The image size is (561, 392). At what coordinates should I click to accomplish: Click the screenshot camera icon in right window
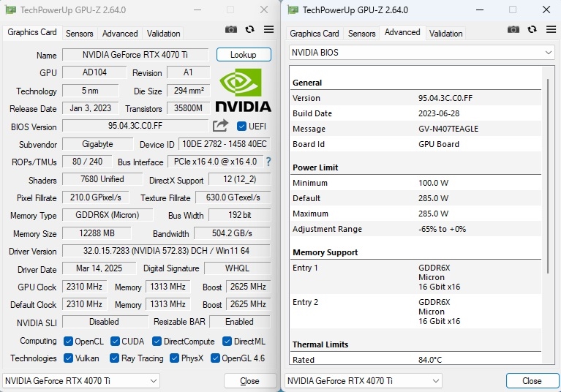513,30
